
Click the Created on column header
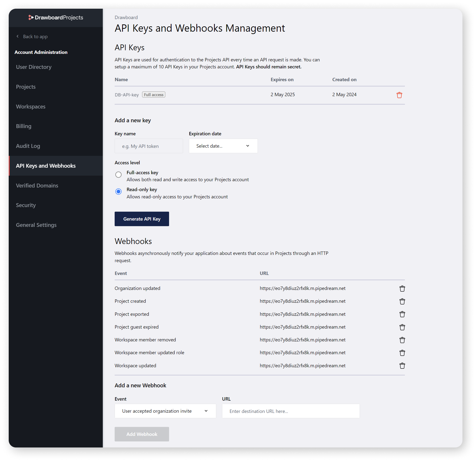(x=344, y=79)
